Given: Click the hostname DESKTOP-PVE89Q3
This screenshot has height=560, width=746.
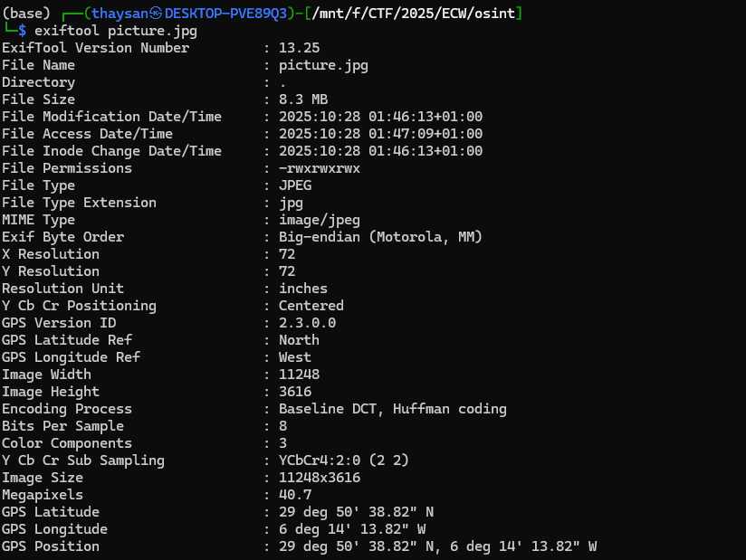Looking at the screenshot, I should click(225, 14).
